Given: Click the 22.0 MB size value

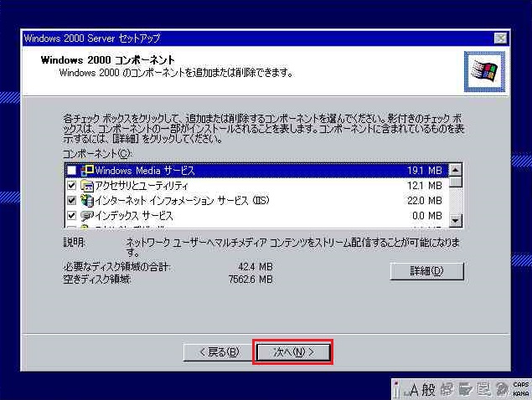Looking at the screenshot, I should point(425,200).
